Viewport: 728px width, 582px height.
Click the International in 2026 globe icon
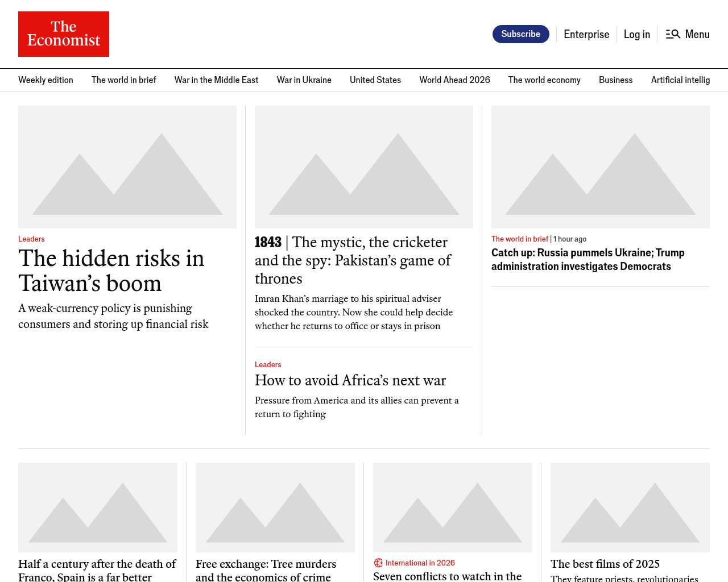pos(378,563)
